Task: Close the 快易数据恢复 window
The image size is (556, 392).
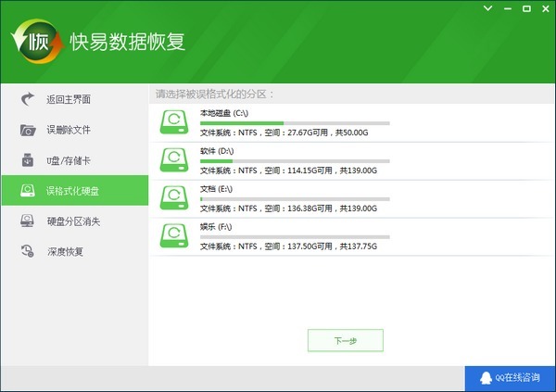Action: 546,8
